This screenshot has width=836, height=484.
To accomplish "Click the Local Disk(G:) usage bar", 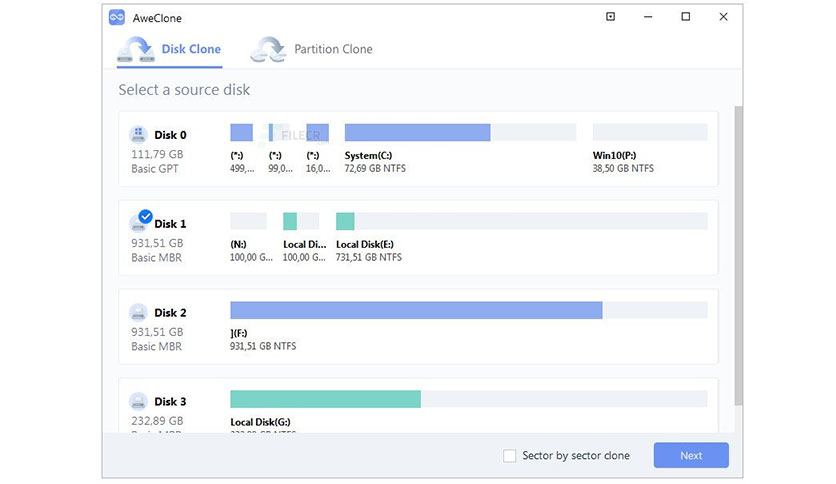I will tap(469, 399).
